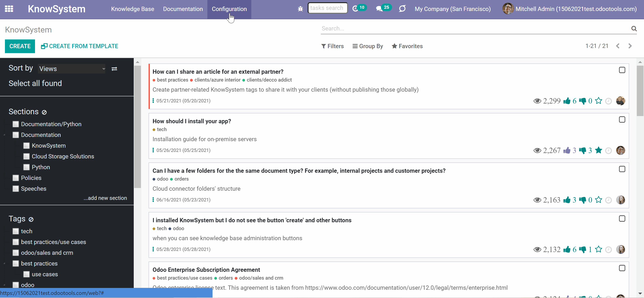Click the search magnifier icon

(x=634, y=28)
